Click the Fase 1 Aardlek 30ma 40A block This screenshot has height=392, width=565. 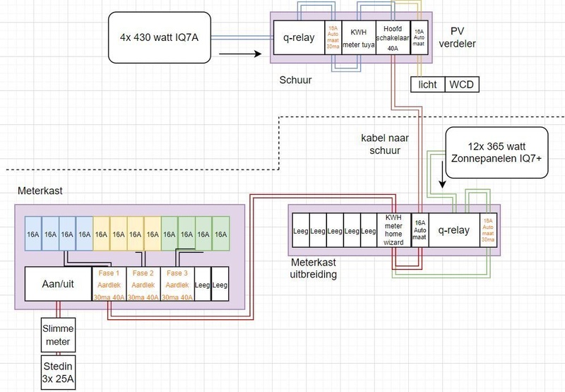[109, 284]
